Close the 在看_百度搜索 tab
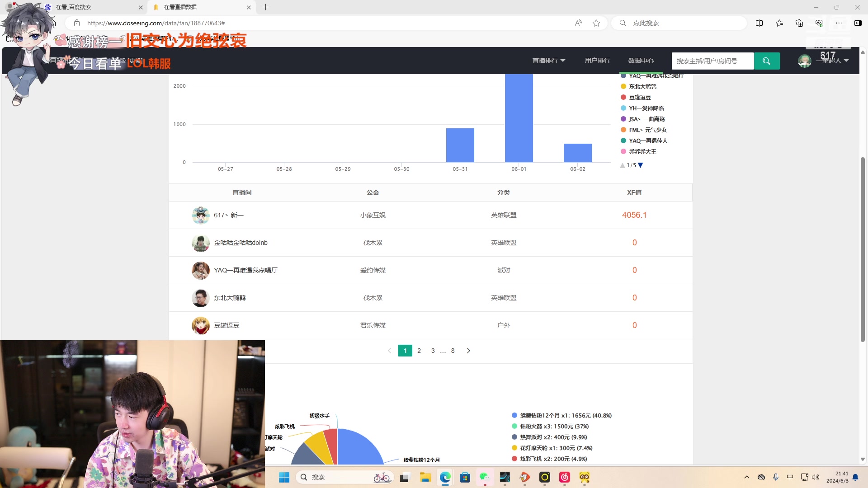This screenshot has height=488, width=868. tap(141, 7)
